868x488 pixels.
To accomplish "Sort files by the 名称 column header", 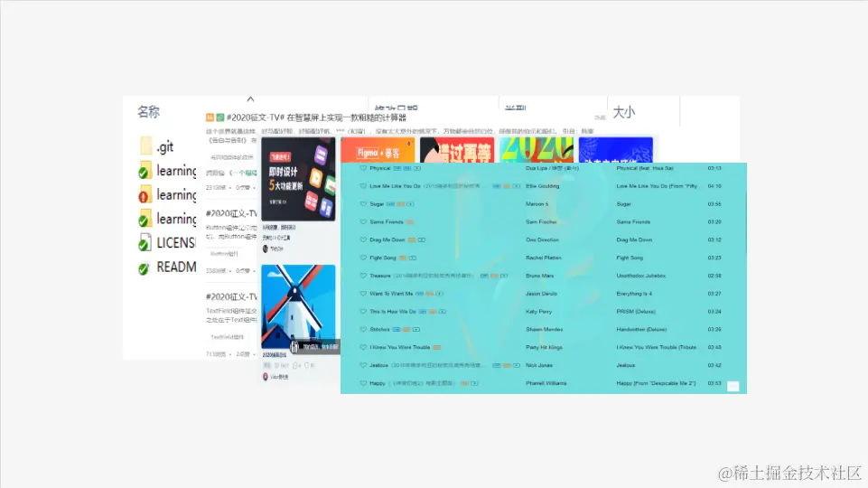I will click(148, 112).
